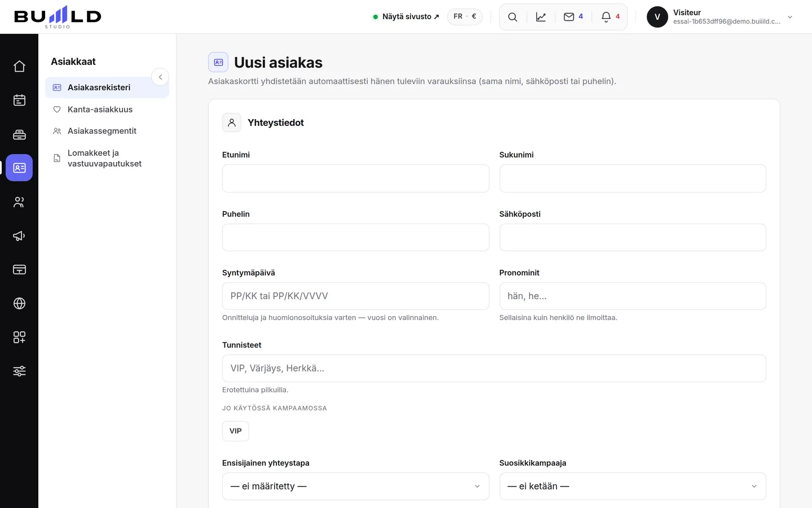Select Asiakasrekisteri in the submenu
Screen dimensions: 812x508
(107, 87)
